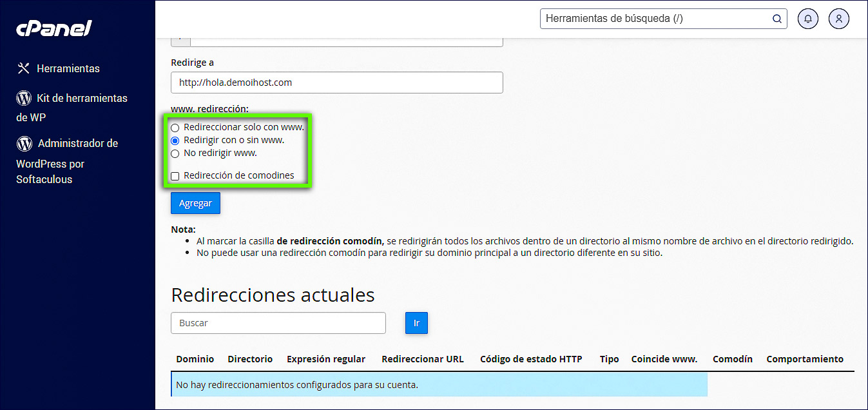Select "No redirigir www."
The height and width of the screenshot is (410, 868).
(x=175, y=153)
